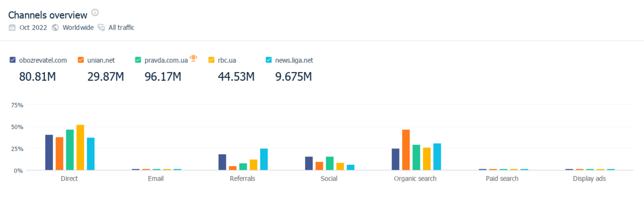Click the trophy icon next to pravda.com.ua
This screenshot has width=644, height=214.
coord(193,58)
